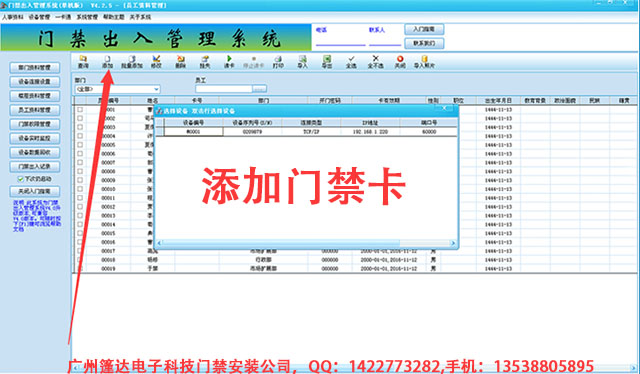640x374 pixels.
Task: Tick the checkbox for employee row 00010
Action: click(80, 189)
